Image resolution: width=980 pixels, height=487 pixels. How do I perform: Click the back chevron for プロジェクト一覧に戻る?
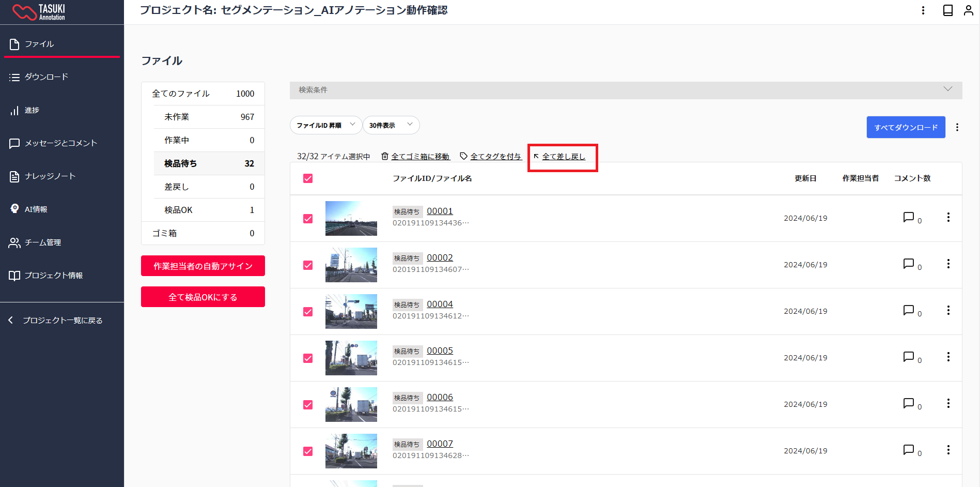click(11, 321)
